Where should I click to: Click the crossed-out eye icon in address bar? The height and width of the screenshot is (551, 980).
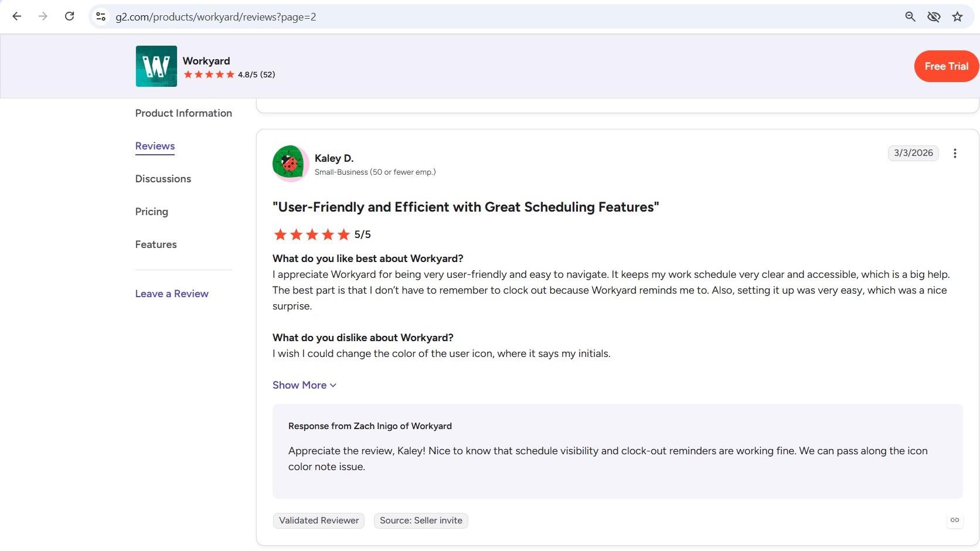[934, 16]
